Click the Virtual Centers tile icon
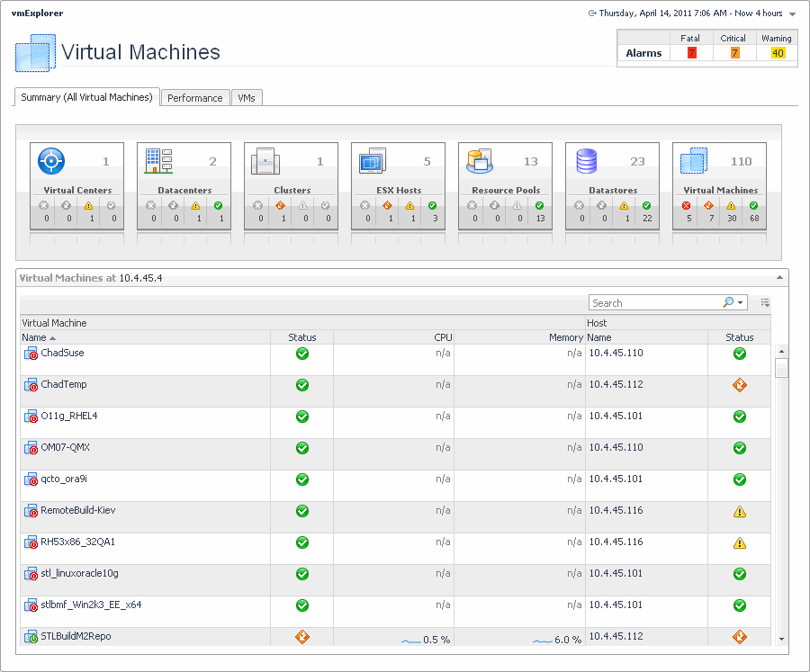The image size is (810, 672). pyautogui.click(x=51, y=162)
